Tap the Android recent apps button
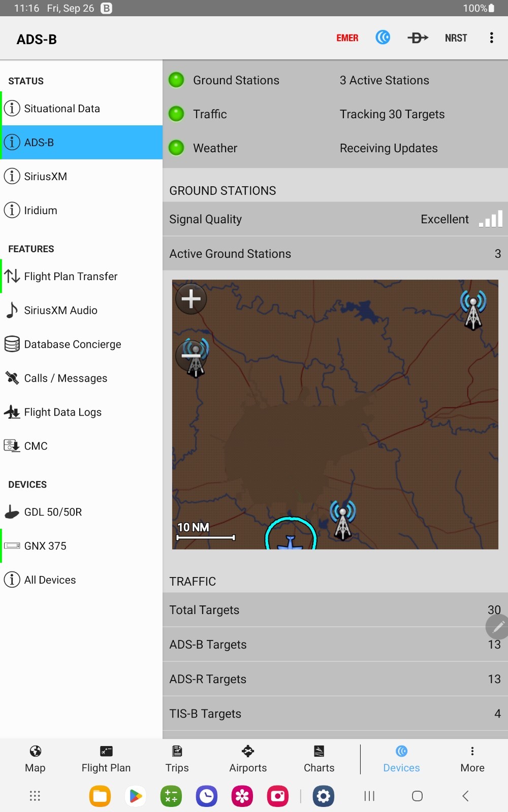508x812 pixels. (369, 796)
